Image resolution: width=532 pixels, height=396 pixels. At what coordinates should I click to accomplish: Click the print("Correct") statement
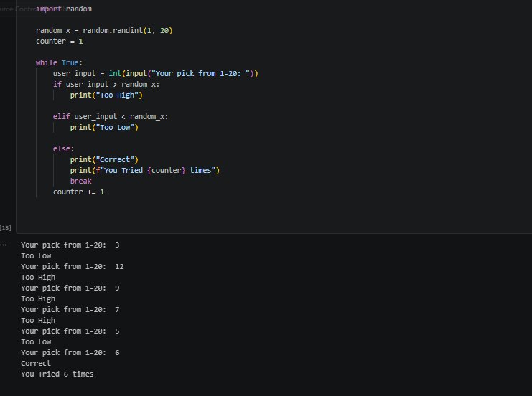click(x=104, y=160)
